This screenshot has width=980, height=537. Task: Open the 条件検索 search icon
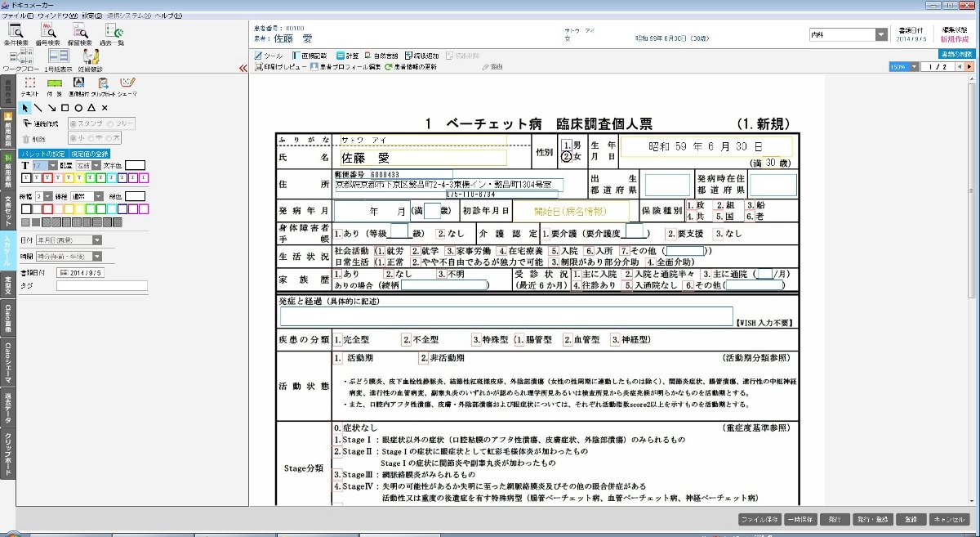click(x=15, y=33)
